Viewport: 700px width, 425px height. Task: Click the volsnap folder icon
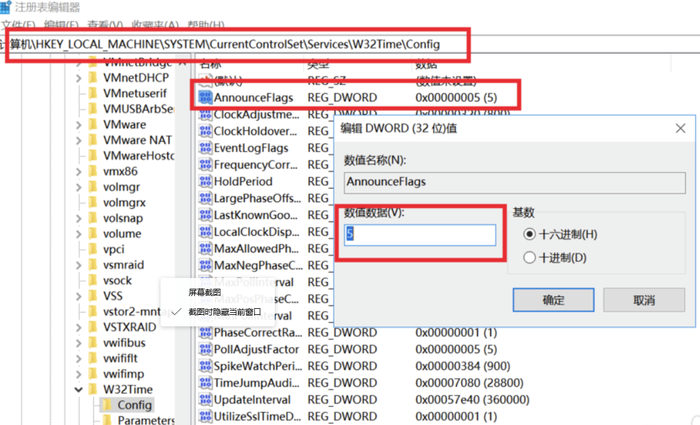click(93, 218)
